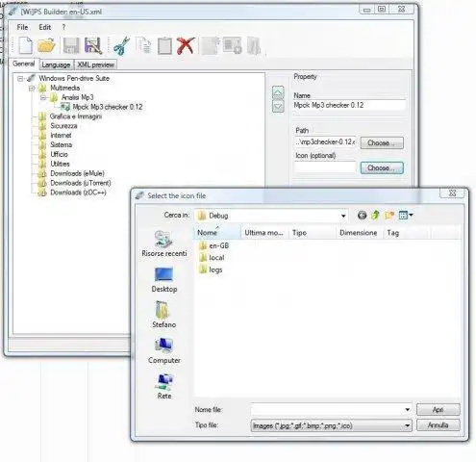Select Grafica e Immagini folder in tree

click(x=76, y=116)
